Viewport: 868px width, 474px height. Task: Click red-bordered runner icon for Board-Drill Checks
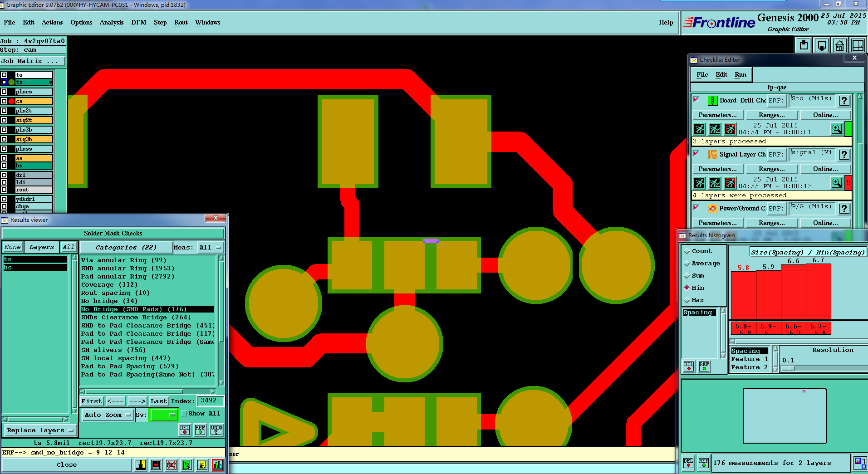(730, 129)
